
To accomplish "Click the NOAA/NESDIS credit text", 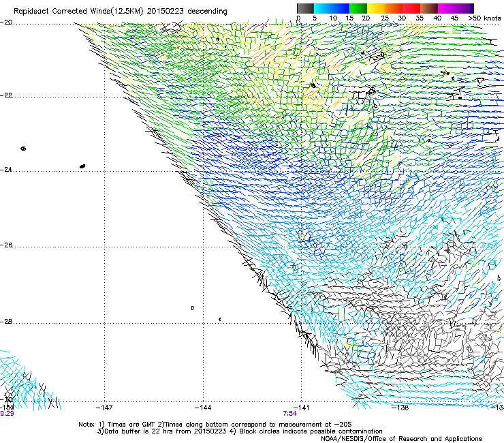I will [x=401, y=438].
